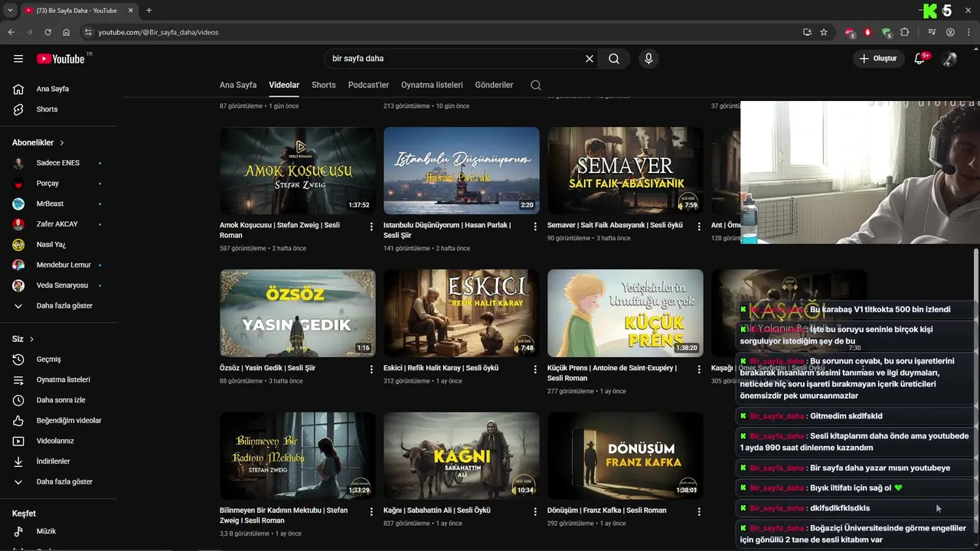
Task: Open Kağnı video thumbnail
Action: click(x=462, y=456)
